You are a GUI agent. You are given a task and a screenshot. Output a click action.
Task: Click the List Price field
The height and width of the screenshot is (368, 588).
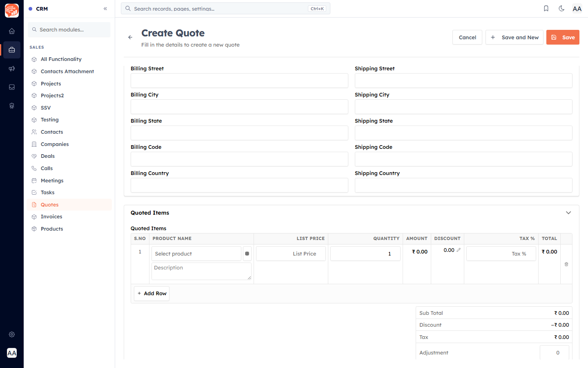(291, 254)
